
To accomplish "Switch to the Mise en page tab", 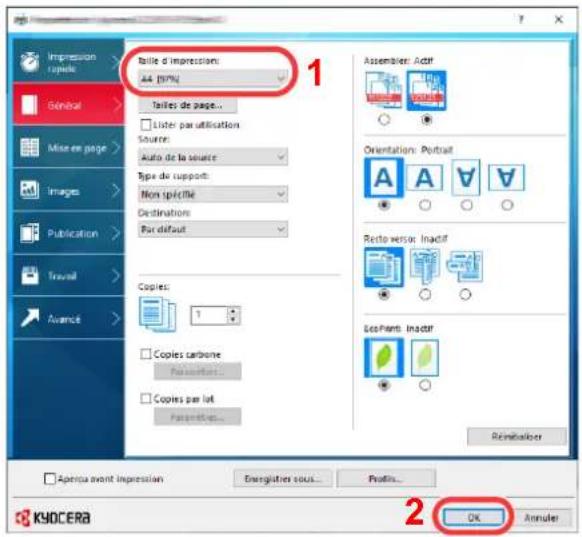I will (x=69, y=147).
